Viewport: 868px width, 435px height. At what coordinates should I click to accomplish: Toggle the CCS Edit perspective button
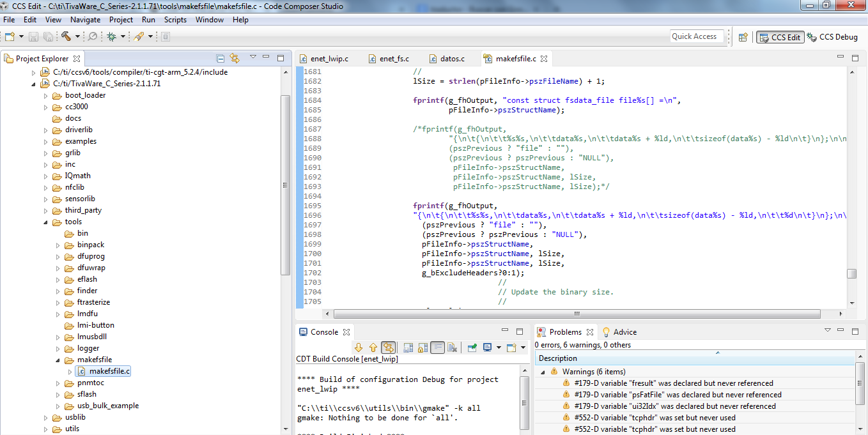tap(780, 37)
